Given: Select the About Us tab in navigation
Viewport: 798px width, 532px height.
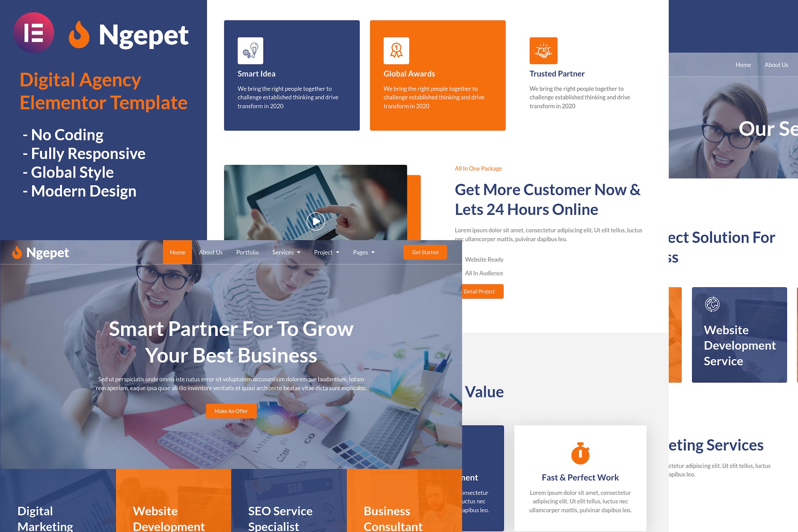Looking at the screenshot, I should (211, 252).
